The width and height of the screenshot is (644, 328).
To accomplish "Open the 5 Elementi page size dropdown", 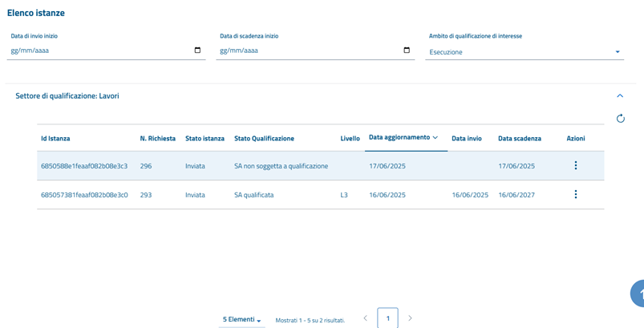I will pos(241,319).
